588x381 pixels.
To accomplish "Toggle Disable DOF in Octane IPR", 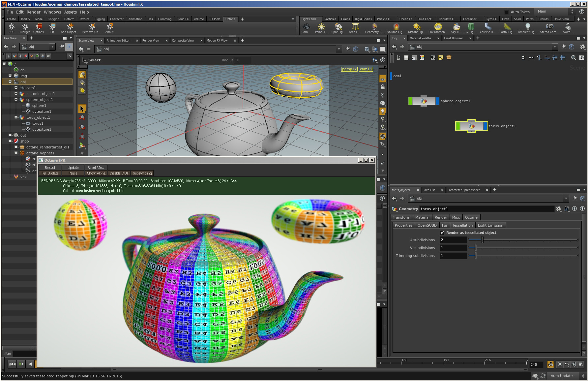I will pos(119,173).
